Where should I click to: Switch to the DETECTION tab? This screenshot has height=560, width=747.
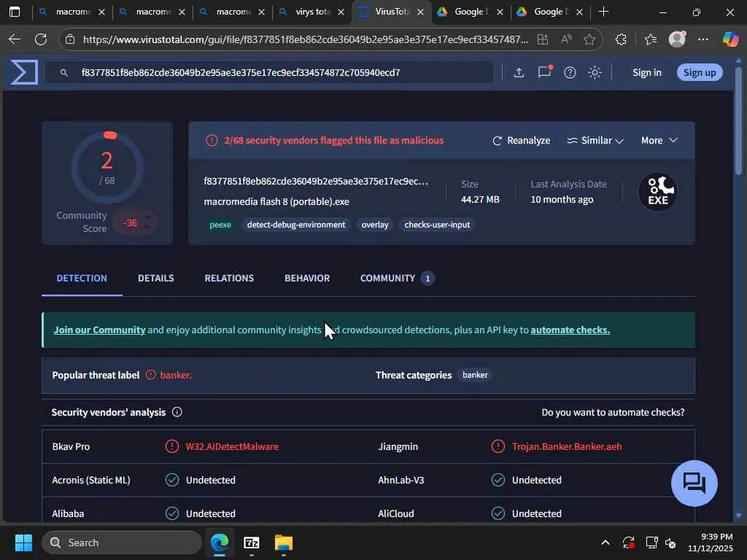click(x=82, y=278)
